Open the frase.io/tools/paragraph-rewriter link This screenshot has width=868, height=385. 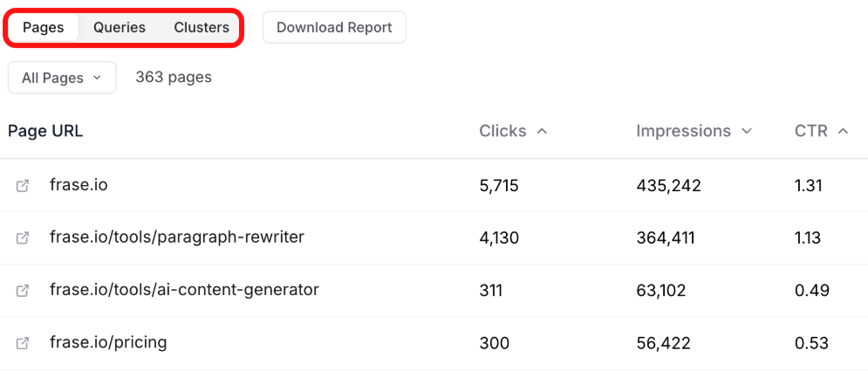[176, 237]
